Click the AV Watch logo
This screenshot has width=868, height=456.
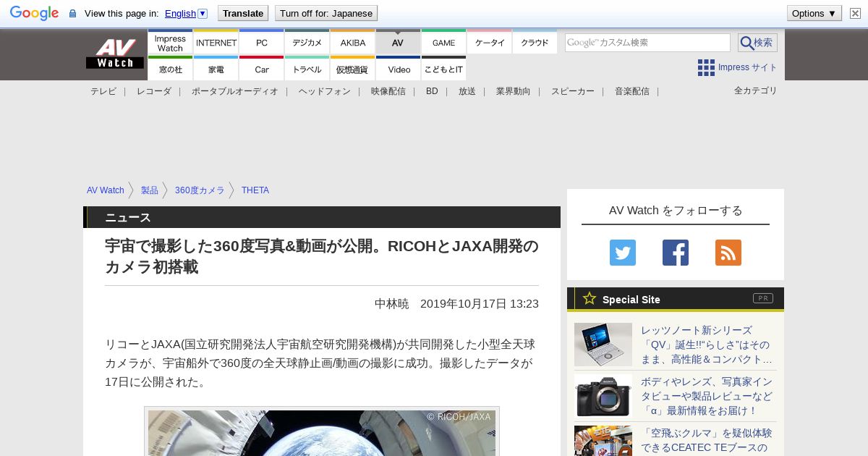[x=115, y=54]
